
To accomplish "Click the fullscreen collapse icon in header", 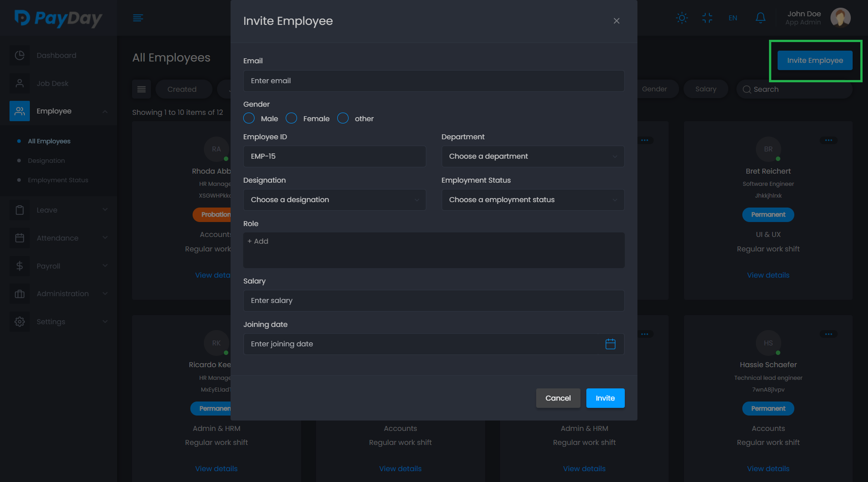I will [707, 18].
